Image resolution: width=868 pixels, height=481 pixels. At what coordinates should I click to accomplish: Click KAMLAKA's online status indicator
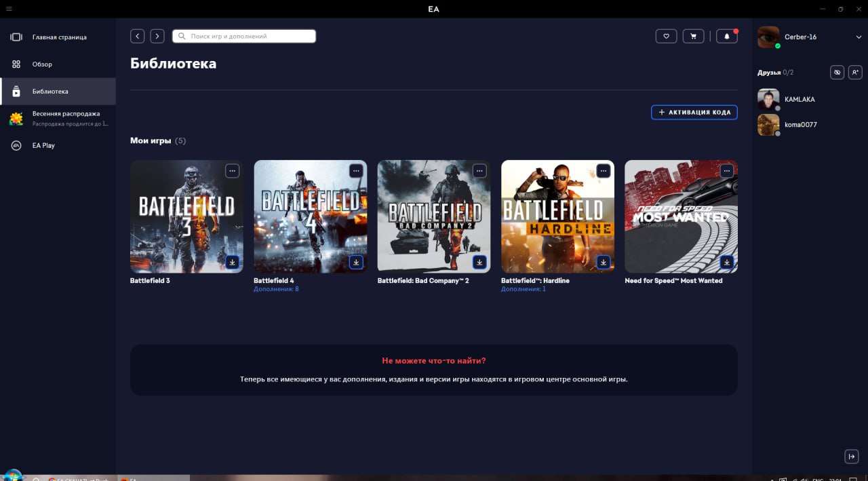pyautogui.click(x=777, y=108)
